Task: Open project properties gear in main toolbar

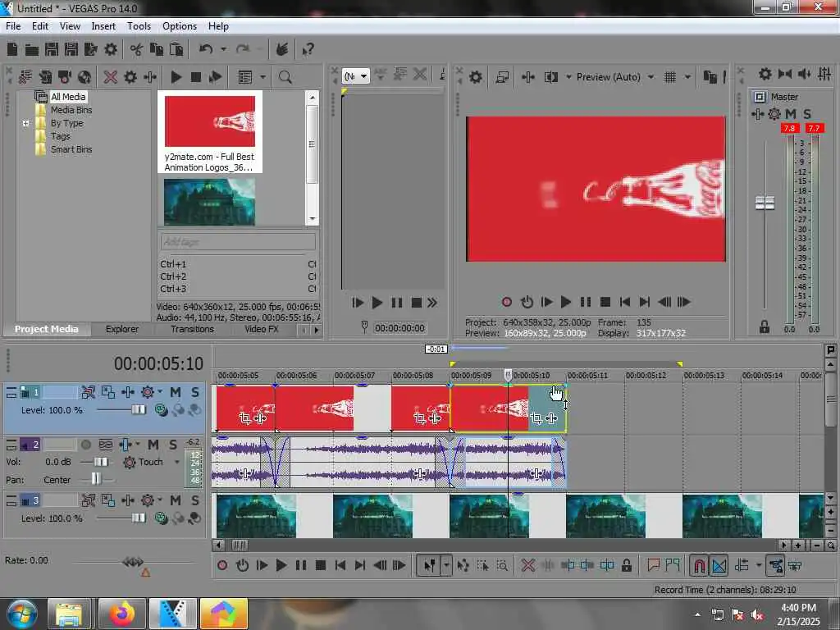Action: point(111,50)
